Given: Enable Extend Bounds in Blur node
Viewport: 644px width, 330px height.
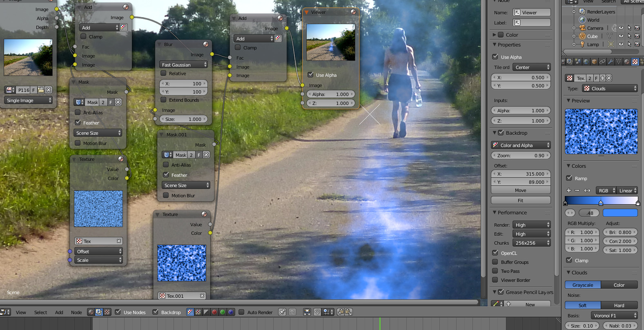Looking at the screenshot, I should (x=163, y=100).
